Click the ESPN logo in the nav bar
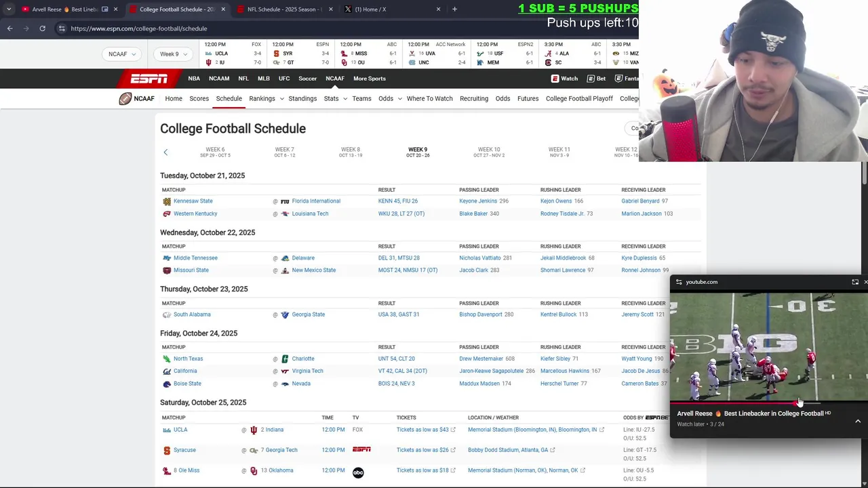 click(x=149, y=79)
